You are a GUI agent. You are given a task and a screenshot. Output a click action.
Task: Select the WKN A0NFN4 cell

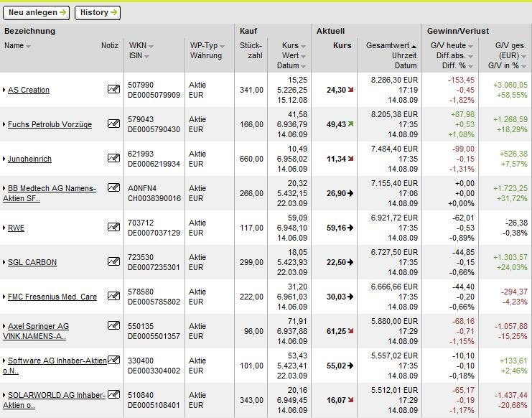click(x=142, y=188)
